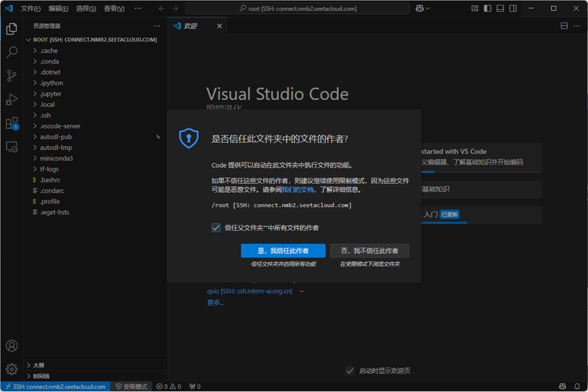Image resolution: width=588 pixels, height=392 pixels.
Task: Toggle the bottom panel icon
Action: click(500, 8)
